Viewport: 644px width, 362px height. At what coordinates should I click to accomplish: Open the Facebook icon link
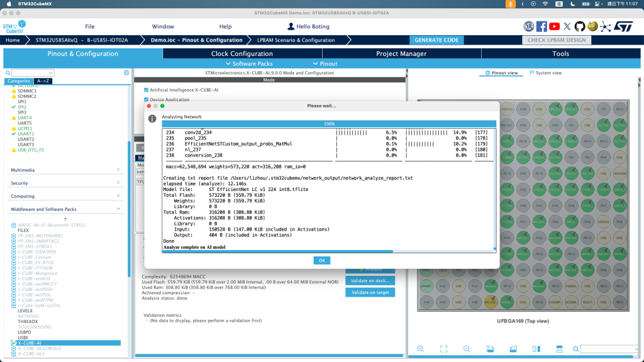coord(541,26)
